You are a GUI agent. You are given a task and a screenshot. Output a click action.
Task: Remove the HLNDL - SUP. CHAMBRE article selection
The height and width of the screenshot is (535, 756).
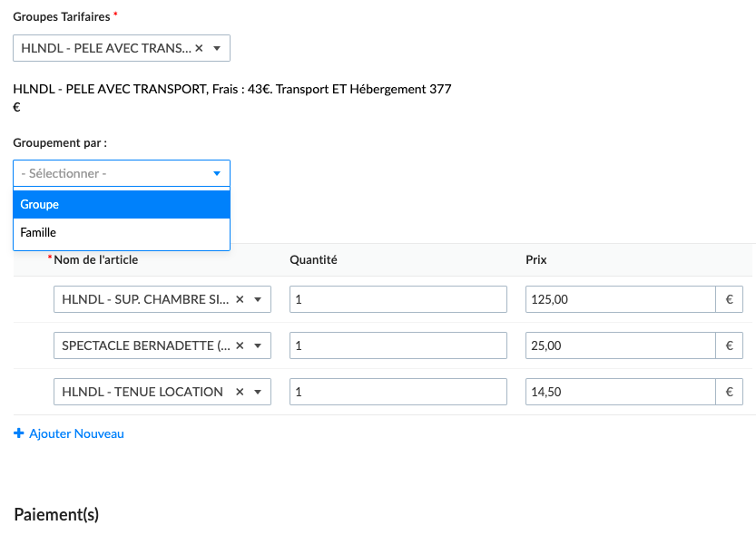[240, 299]
